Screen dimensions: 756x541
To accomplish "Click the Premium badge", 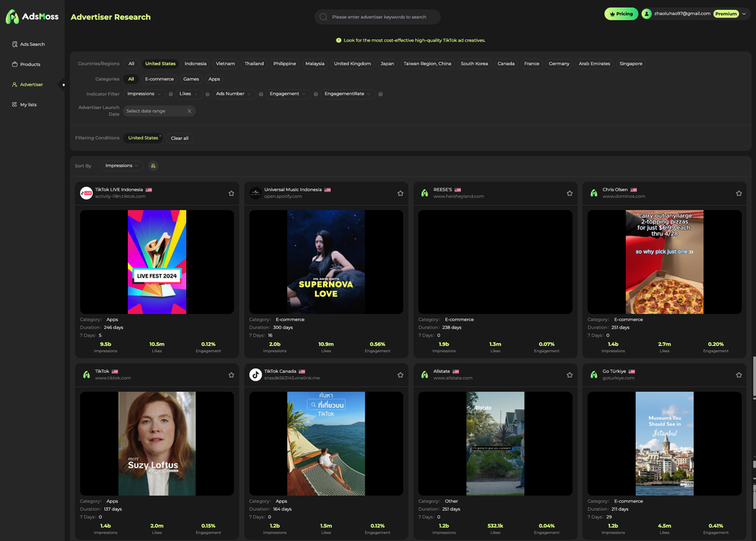I will [x=726, y=14].
